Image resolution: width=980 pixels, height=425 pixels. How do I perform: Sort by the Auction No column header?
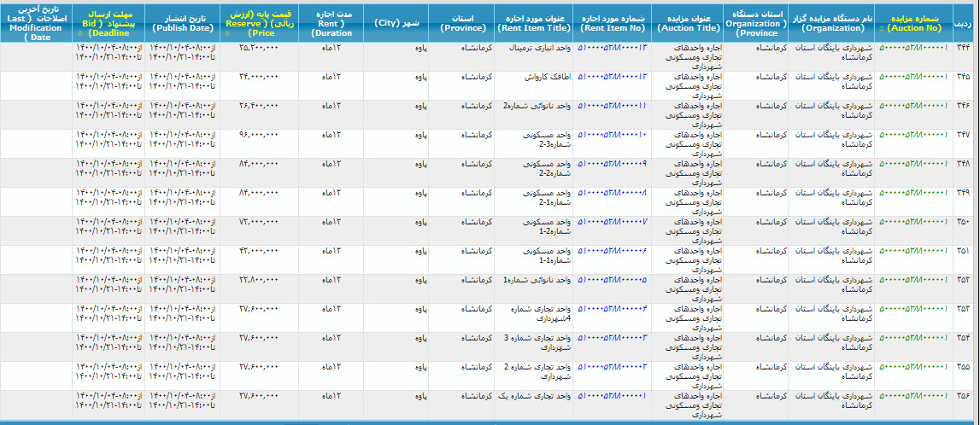point(913,22)
